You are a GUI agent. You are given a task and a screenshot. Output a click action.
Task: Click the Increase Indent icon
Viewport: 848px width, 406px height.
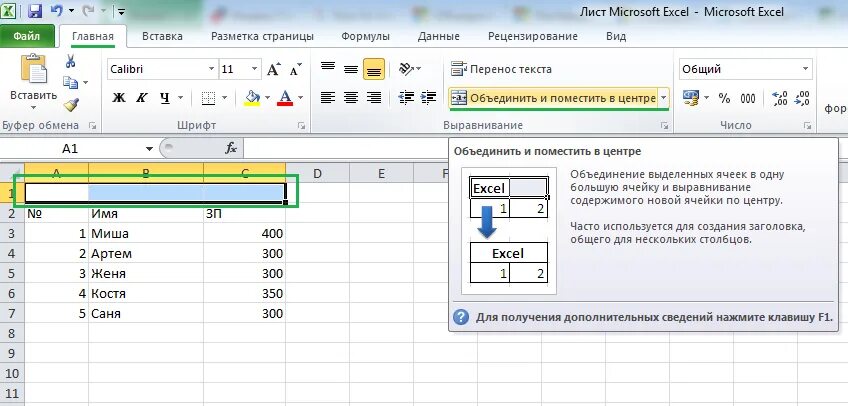pyautogui.click(x=428, y=97)
